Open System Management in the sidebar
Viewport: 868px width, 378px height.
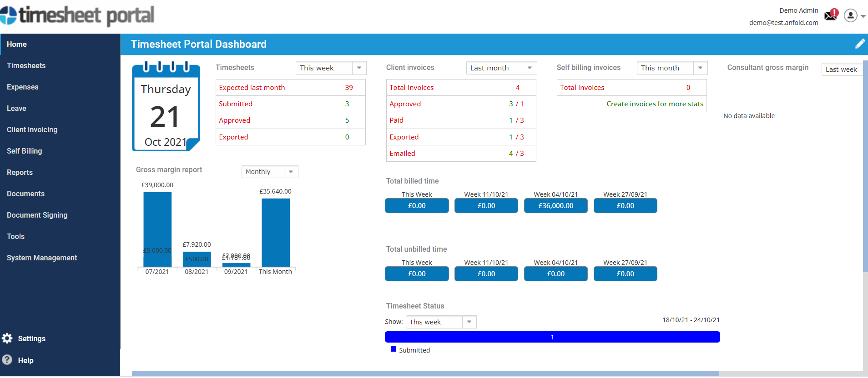[60, 258]
